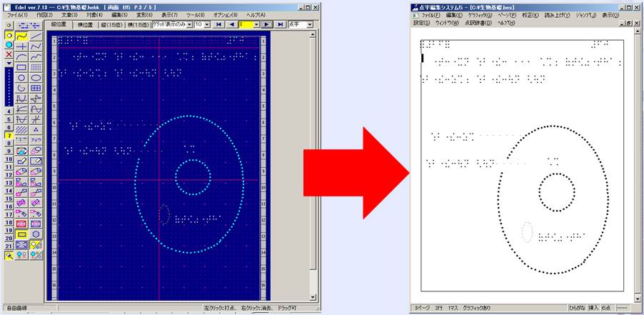Screen dimensions: 644x315
Task: Select the dotted fill pattern tool
Action: click(36, 67)
